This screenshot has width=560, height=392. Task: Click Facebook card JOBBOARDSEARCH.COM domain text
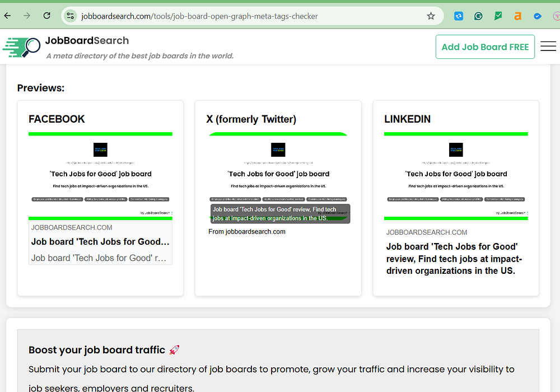tap(72, 227)
